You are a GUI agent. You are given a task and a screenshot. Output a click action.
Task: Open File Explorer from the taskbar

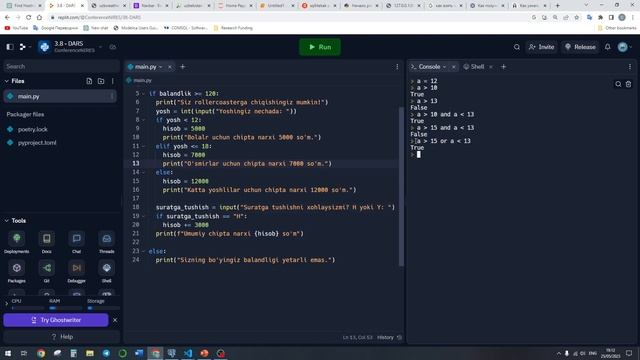90,353
